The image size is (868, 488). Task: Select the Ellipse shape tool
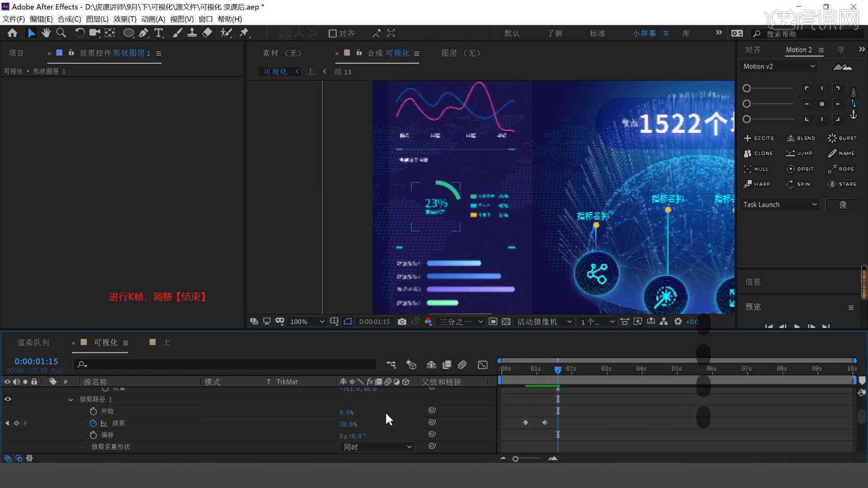pos(128,33)
